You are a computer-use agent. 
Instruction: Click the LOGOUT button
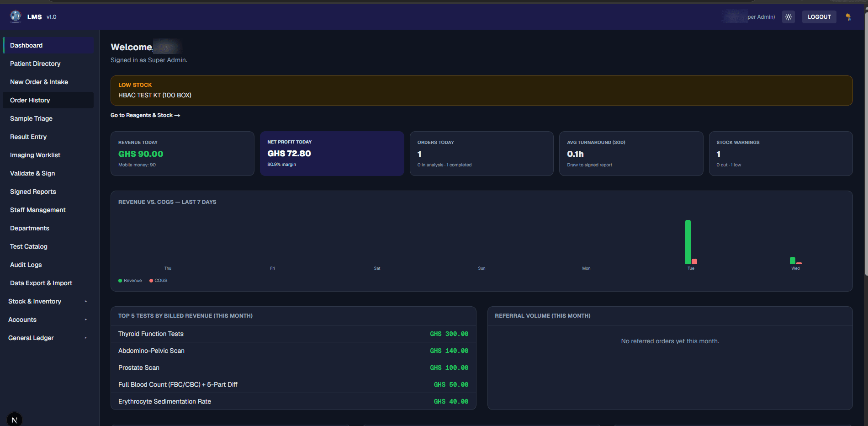tap(819, 17)
